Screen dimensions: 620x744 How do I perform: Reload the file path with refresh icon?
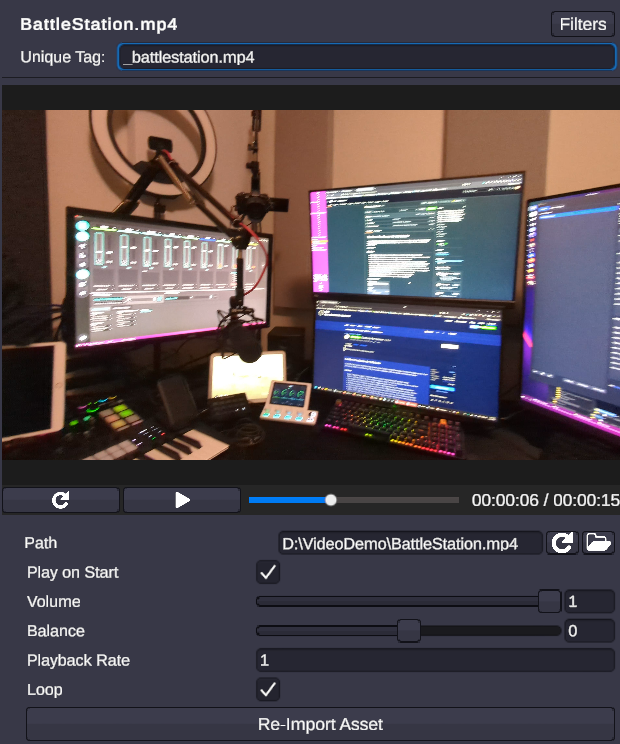click(x=562, y=543)
